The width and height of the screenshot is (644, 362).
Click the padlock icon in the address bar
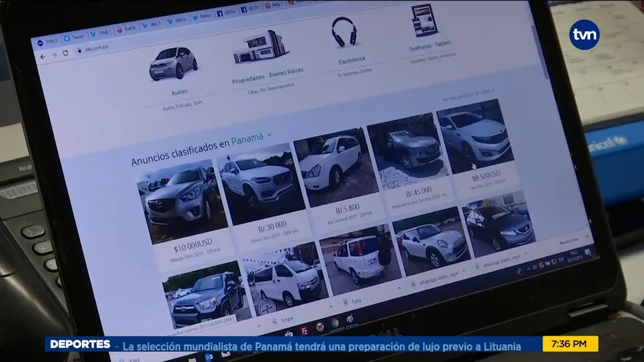click(79, 50)
